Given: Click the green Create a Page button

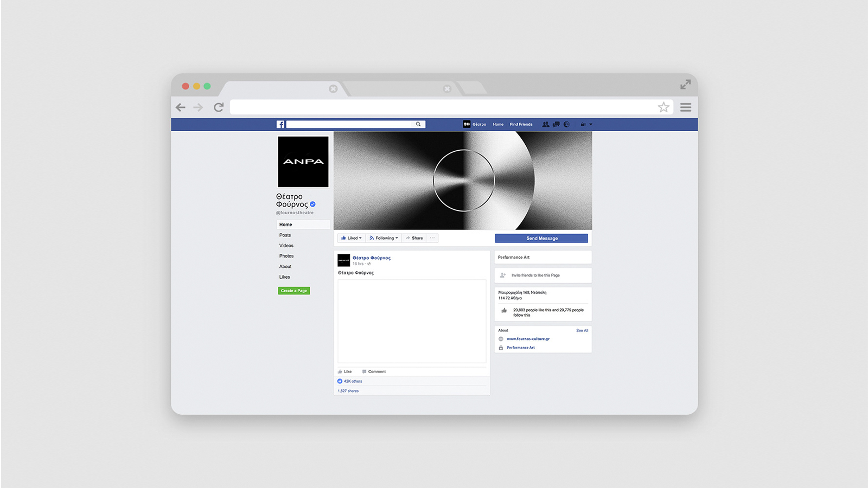Looking at the screenshot, I should pos(294,291).
